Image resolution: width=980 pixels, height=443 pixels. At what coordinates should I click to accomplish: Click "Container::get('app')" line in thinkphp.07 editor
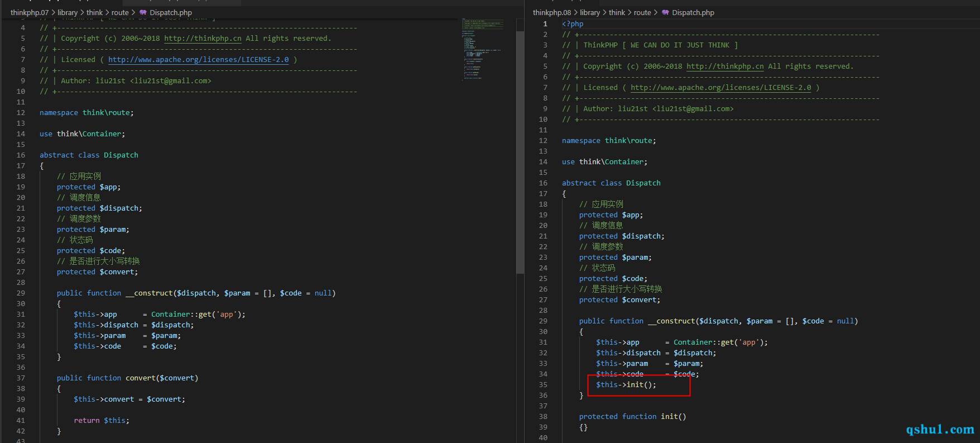tap(160, 315)
